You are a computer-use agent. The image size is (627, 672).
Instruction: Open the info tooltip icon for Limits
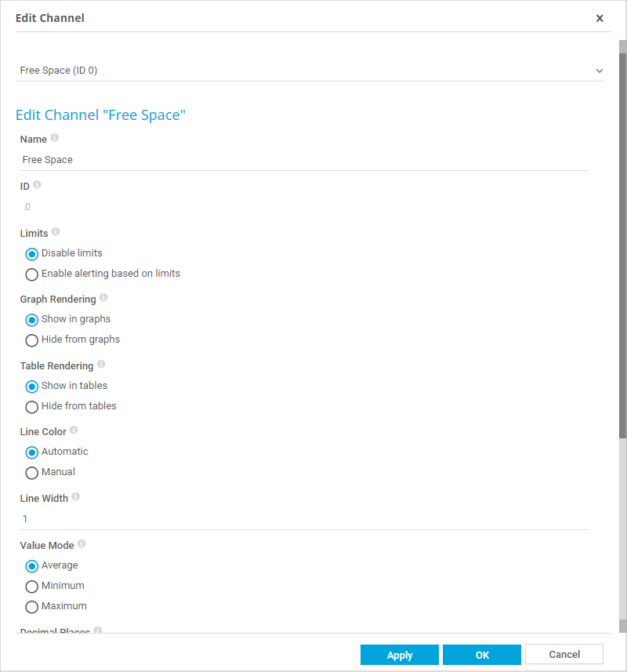click(x=56, y=232)
